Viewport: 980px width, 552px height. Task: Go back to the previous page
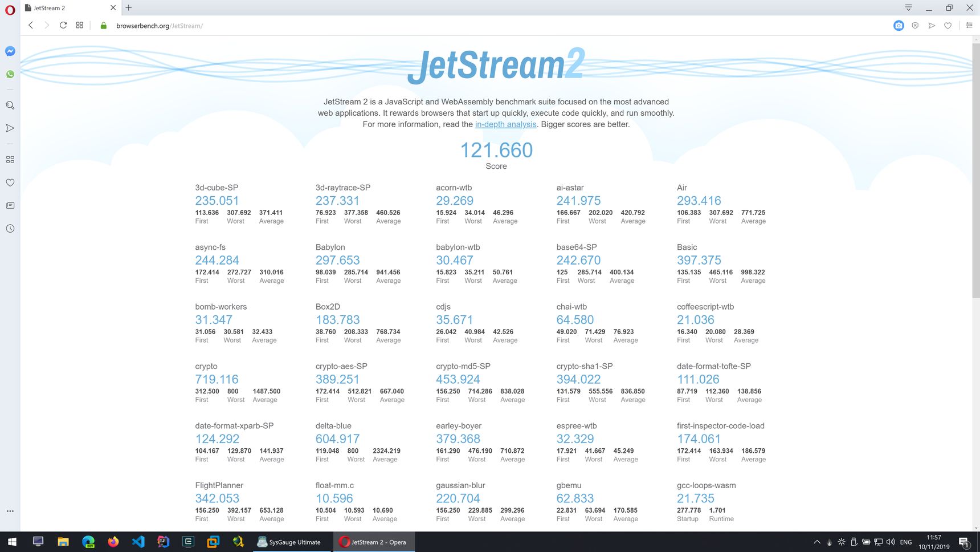31,25
